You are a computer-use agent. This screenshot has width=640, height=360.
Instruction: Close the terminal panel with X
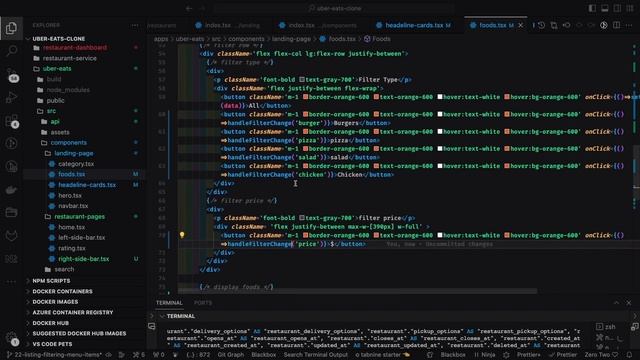(629, 303)
